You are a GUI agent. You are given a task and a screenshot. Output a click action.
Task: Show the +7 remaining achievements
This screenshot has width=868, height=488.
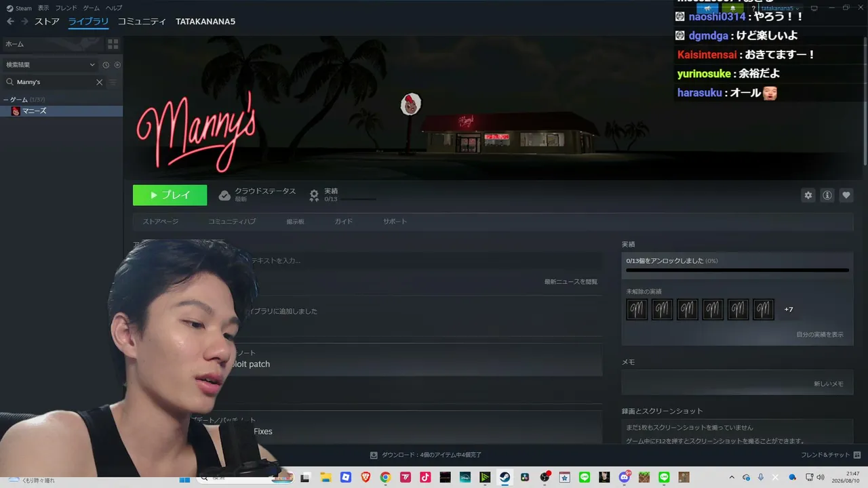point(789,310)
